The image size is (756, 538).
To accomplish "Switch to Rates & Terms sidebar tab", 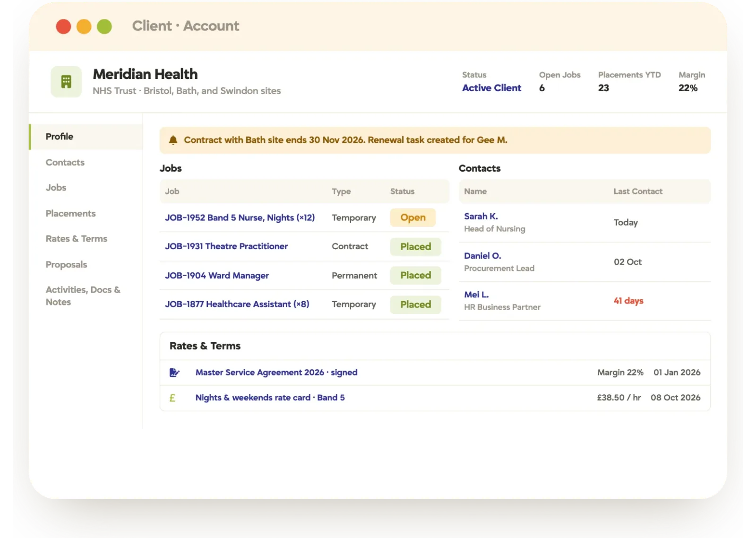I will (x=77, y=239).
